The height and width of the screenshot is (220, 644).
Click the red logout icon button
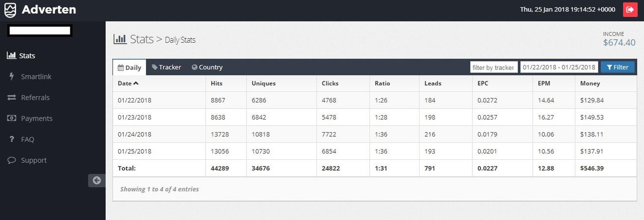pyautogui.click(x=629, y=10)
